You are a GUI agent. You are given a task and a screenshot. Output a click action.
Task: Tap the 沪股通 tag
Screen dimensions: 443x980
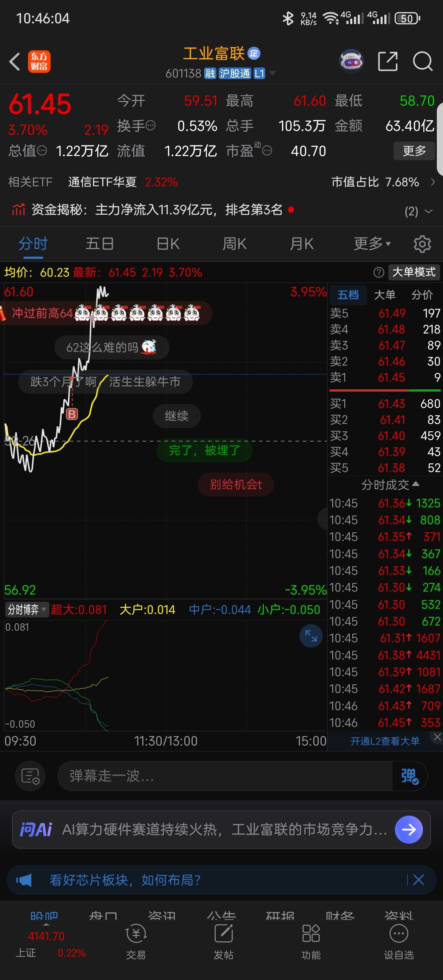pos(235,73)
